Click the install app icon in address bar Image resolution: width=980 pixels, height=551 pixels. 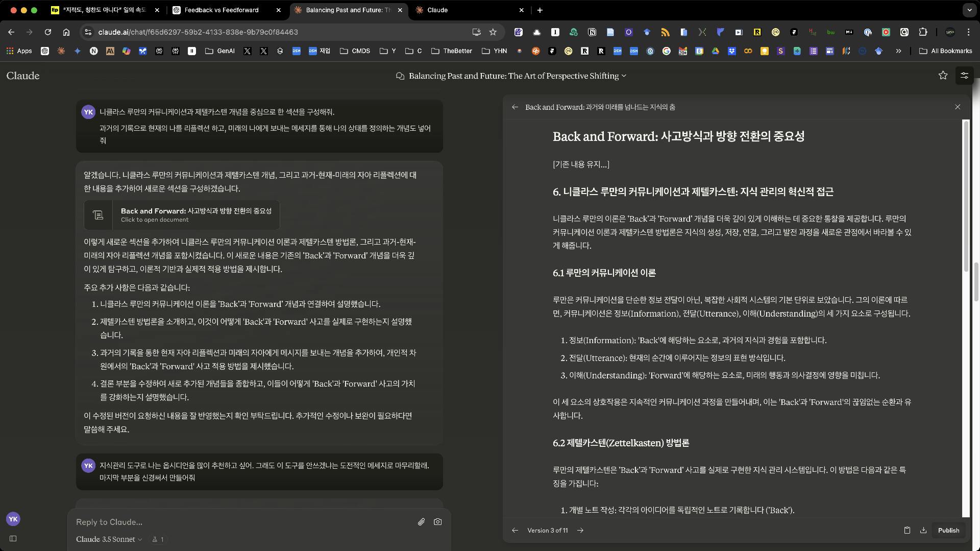coord(476,32)
